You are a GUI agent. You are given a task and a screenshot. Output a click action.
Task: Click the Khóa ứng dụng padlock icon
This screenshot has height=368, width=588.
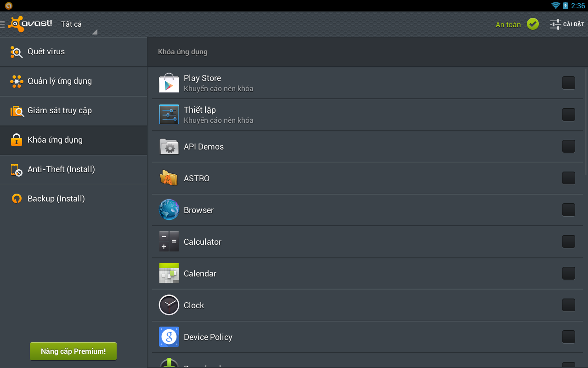(x=17, y=140)
